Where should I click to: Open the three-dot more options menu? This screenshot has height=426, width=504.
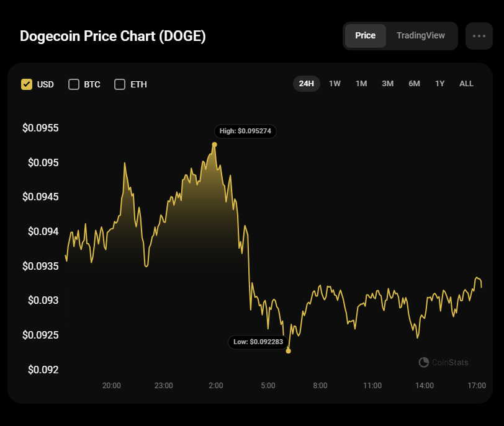tap(479, 36)
